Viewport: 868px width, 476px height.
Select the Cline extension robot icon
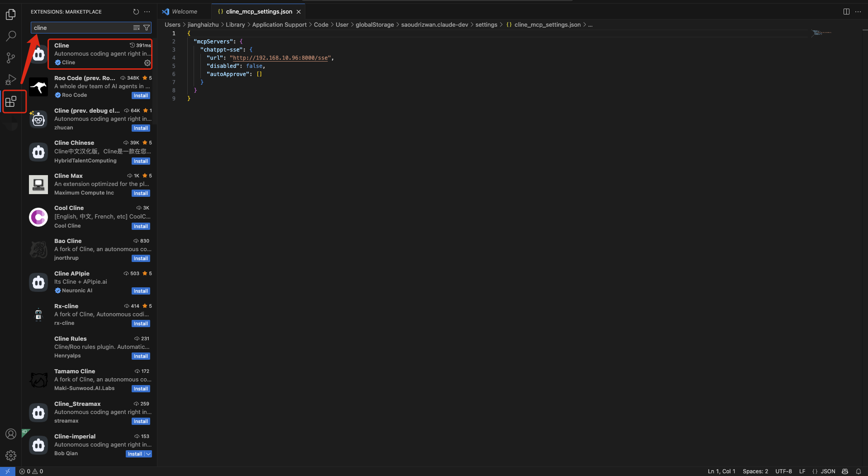(39, 54)
